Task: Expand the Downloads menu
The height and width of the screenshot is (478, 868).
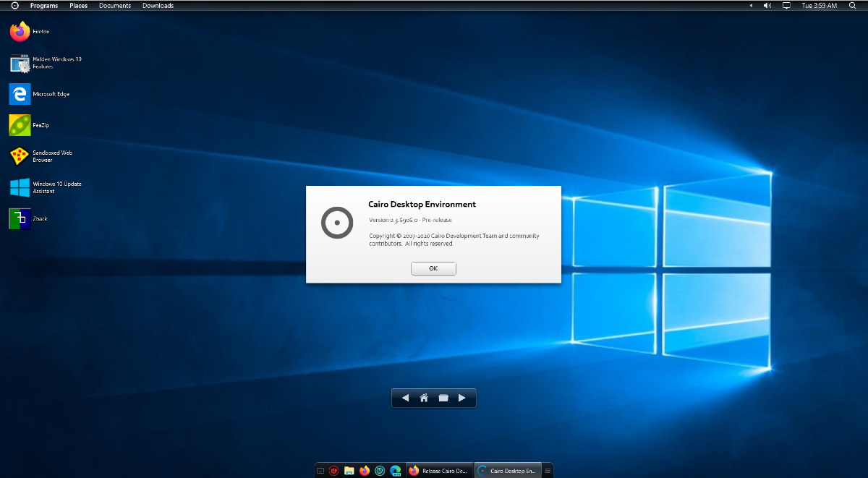Action: (158, 6)
